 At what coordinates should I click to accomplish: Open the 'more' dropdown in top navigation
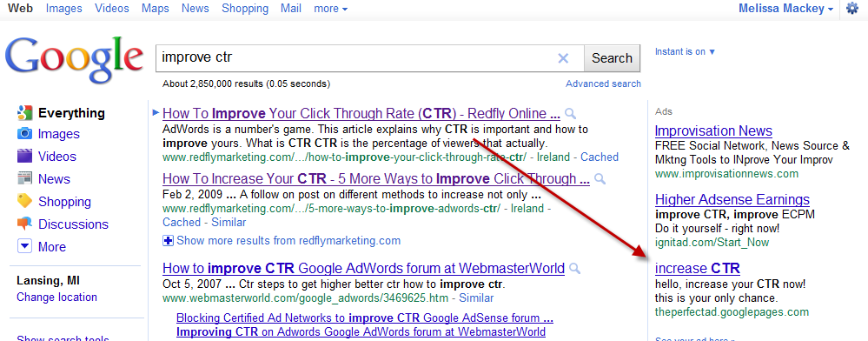tap(330, 9)
